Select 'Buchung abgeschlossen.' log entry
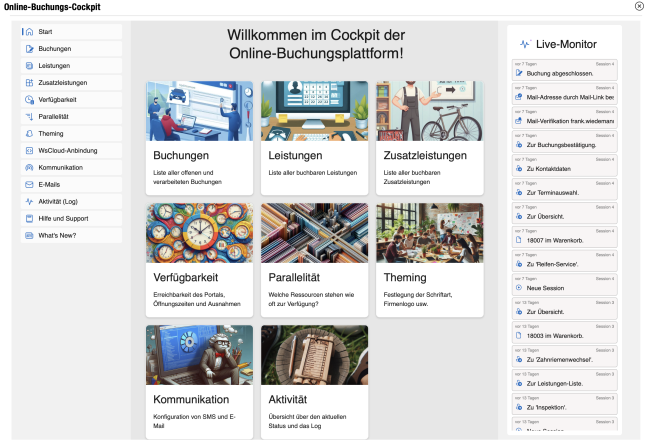The width and height of the screenshot is (650, 445). point(564,73)
